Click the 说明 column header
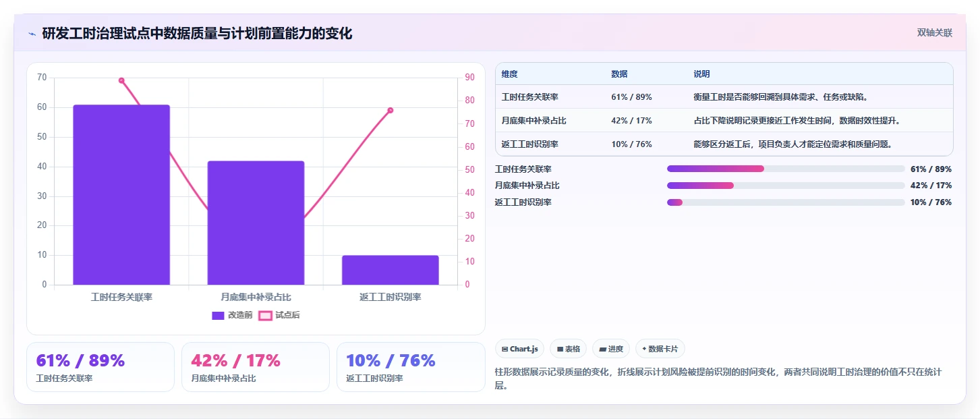This screenshot has height=419, width=980. coord(701,74)
